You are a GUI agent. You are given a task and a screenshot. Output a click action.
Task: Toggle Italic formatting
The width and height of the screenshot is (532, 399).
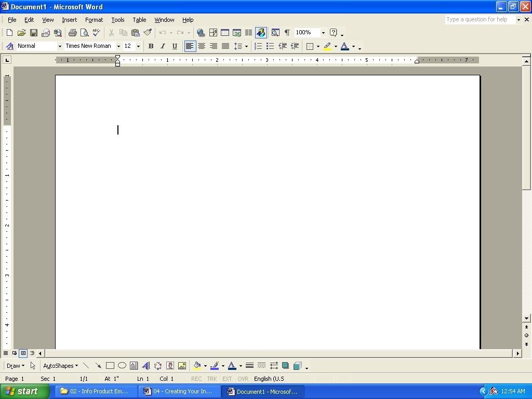(163, 46)
